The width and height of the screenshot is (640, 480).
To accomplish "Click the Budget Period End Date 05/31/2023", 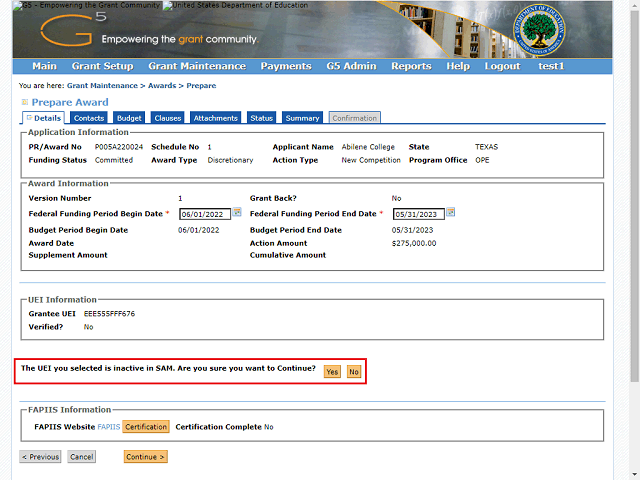I will (412, 230).
